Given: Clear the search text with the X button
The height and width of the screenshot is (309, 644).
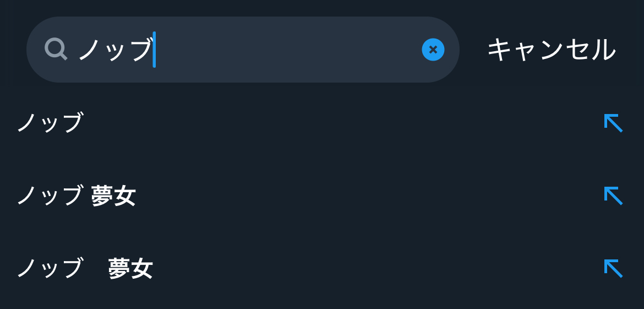Looking at the screenshot, I should coord(433,50).
